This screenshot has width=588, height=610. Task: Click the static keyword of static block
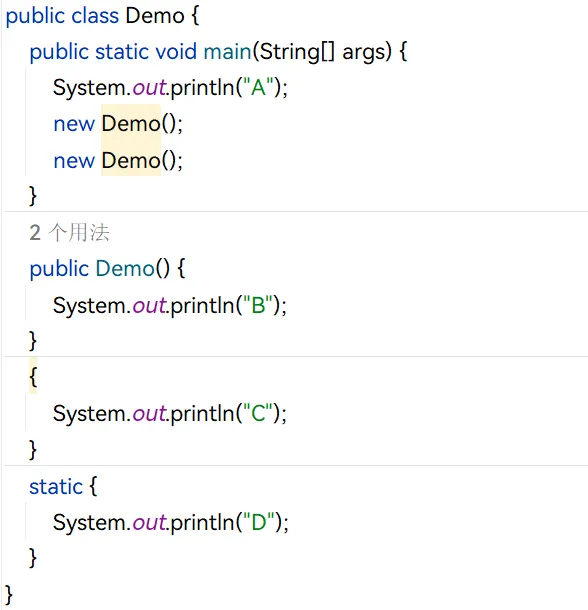pos(56,487)
